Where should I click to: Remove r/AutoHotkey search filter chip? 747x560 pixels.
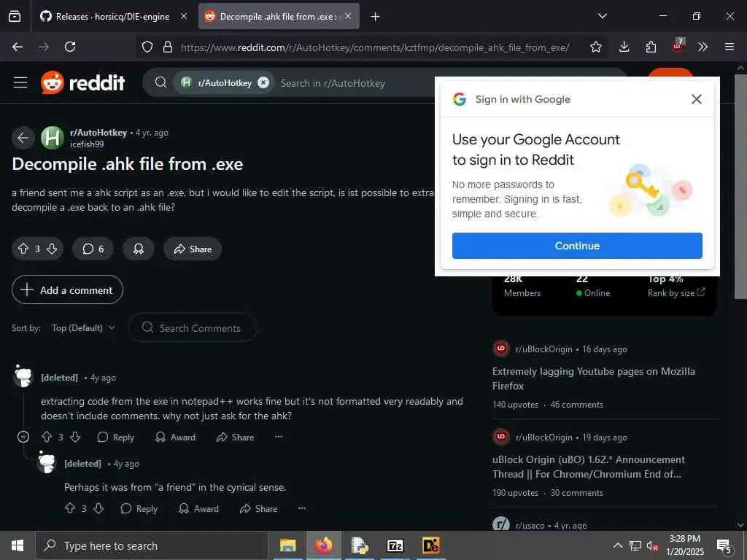pyautogui.click(x=263, y=83)
